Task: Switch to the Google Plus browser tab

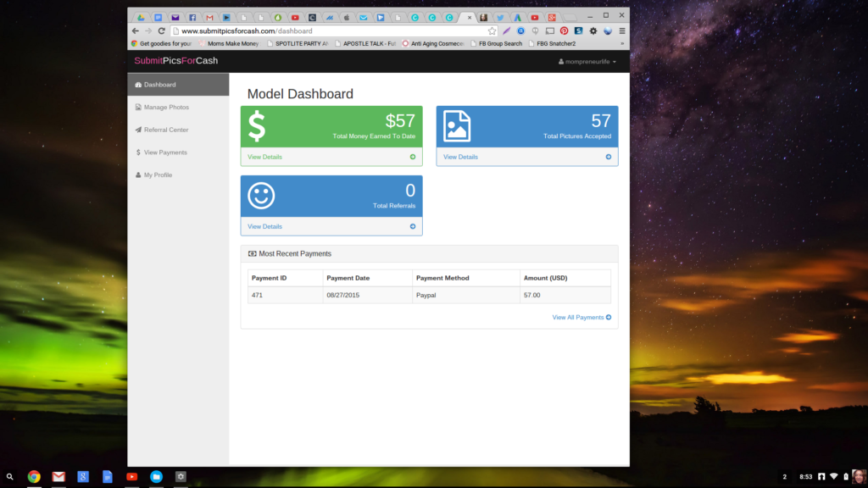Action: tap(552, 18)
